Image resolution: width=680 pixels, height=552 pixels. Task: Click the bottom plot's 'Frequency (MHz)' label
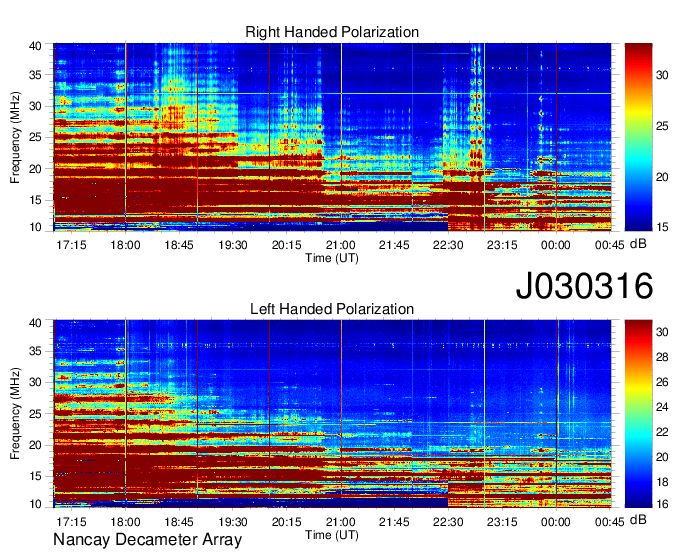[x=15, y=414]
